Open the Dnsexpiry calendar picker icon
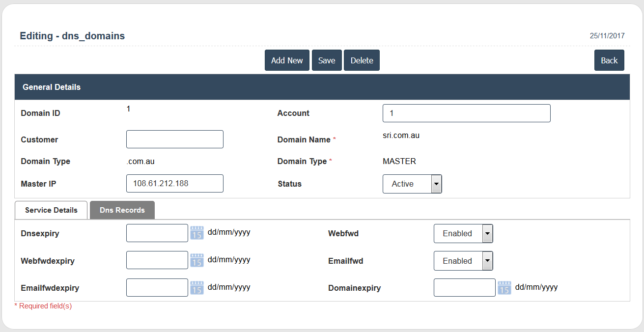This screenshot has height=332, width=644. [196, 233]
